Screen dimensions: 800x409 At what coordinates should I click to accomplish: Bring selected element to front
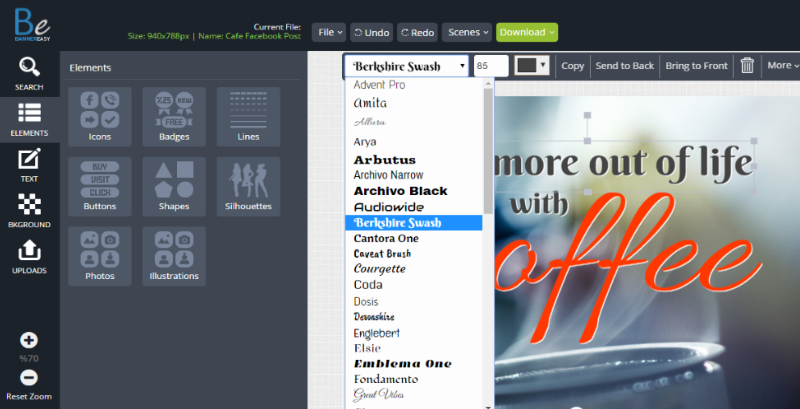696,65
